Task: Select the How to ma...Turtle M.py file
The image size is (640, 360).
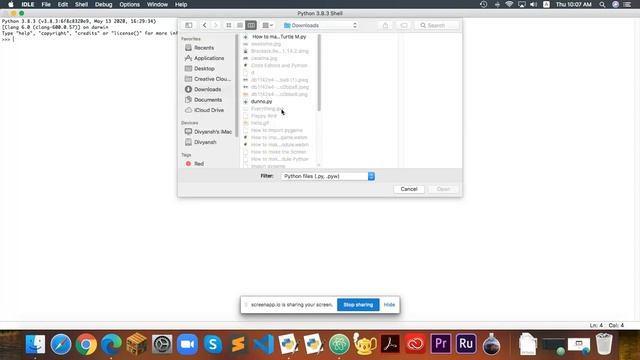Action: pyautogui.click(x=279, y=37)
